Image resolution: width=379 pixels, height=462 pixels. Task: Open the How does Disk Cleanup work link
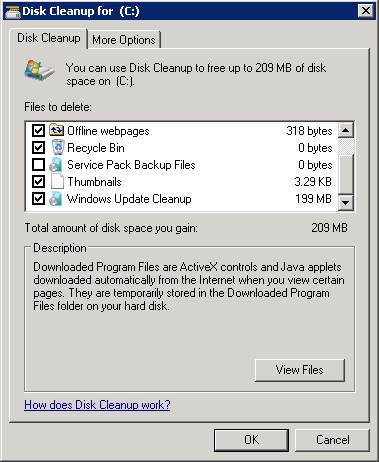click(x=97, y=405)
